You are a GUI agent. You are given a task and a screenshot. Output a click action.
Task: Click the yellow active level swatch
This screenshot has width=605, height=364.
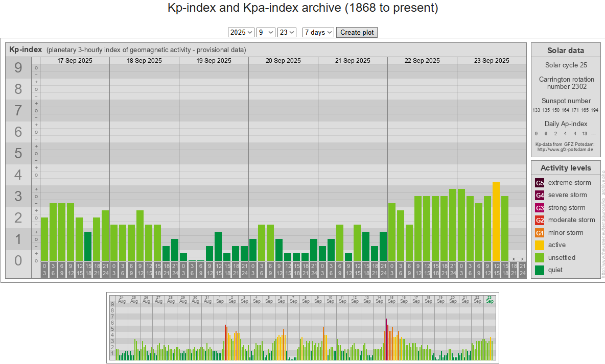coord(540,245)
